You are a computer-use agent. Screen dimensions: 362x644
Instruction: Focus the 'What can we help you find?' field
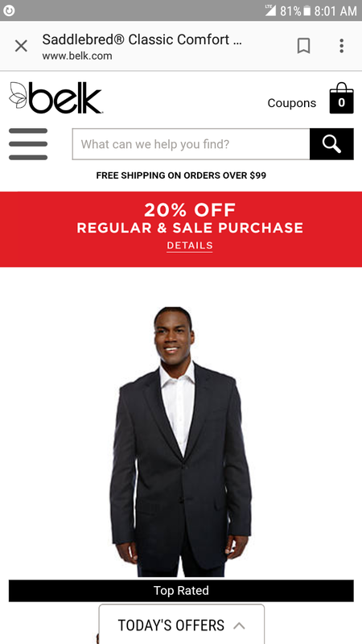click(191, 144)
